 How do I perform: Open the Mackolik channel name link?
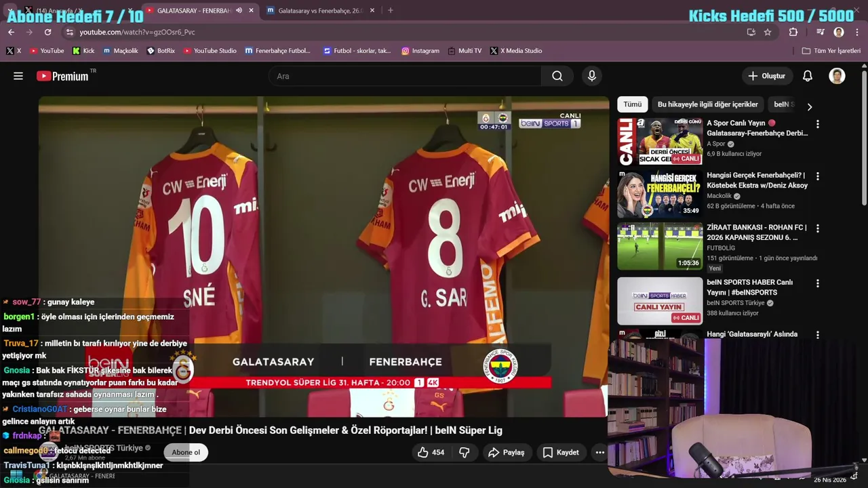tap(719, 196)
